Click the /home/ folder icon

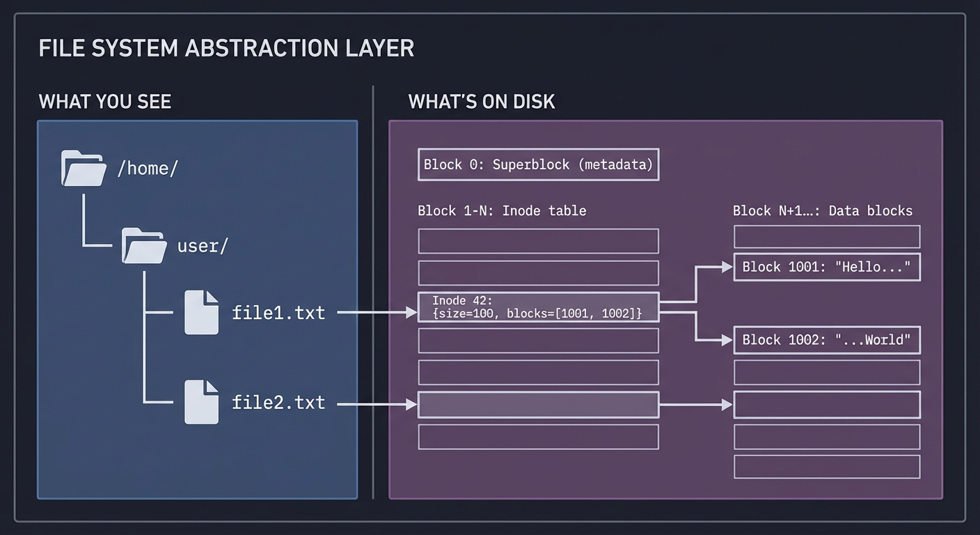[x=83, y=167]
